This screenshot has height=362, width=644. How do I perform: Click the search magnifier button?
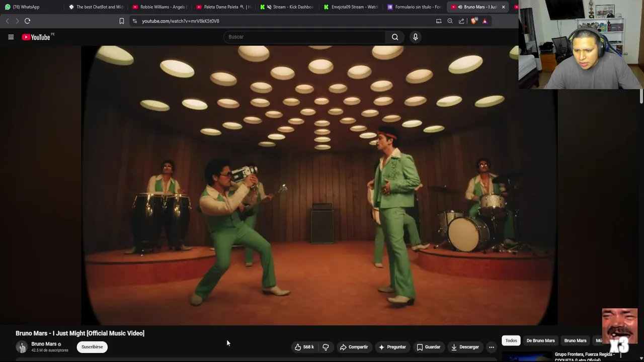click(x=395, y=37)
